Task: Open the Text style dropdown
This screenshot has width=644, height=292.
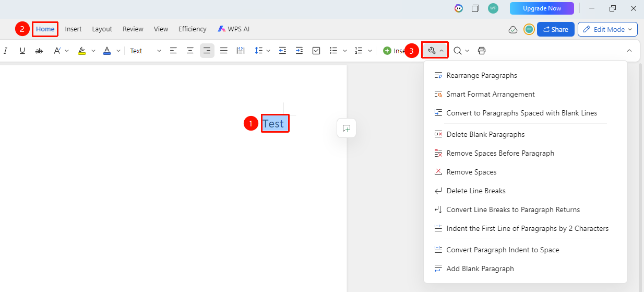Action: (x=146, y=51)
